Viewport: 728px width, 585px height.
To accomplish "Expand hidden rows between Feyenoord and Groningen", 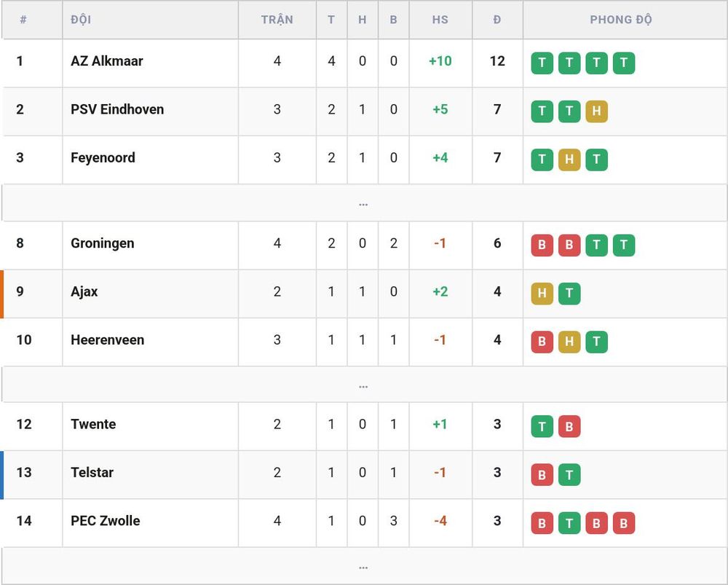I will click(363, 203).
